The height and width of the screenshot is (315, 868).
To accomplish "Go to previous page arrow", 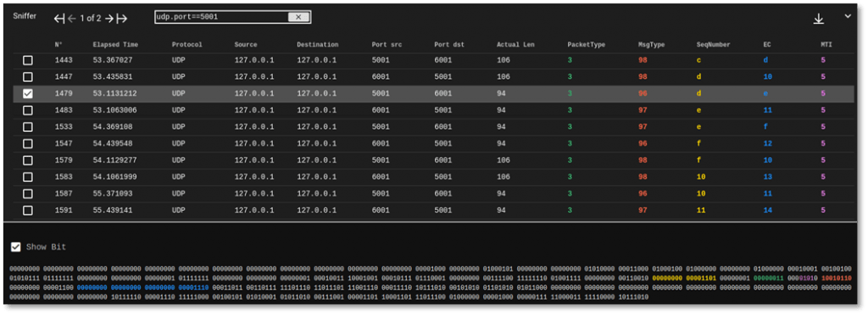I will (x=72, y=19).
